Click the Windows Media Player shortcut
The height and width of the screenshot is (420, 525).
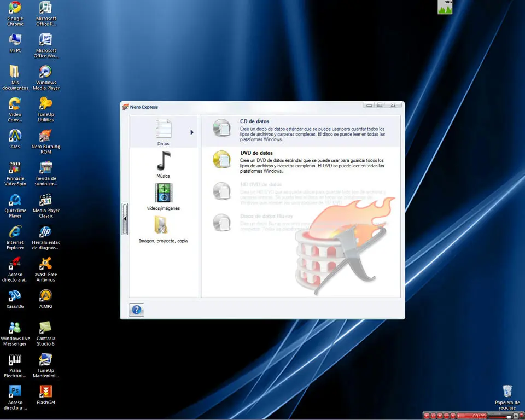[x=46, y=78]
